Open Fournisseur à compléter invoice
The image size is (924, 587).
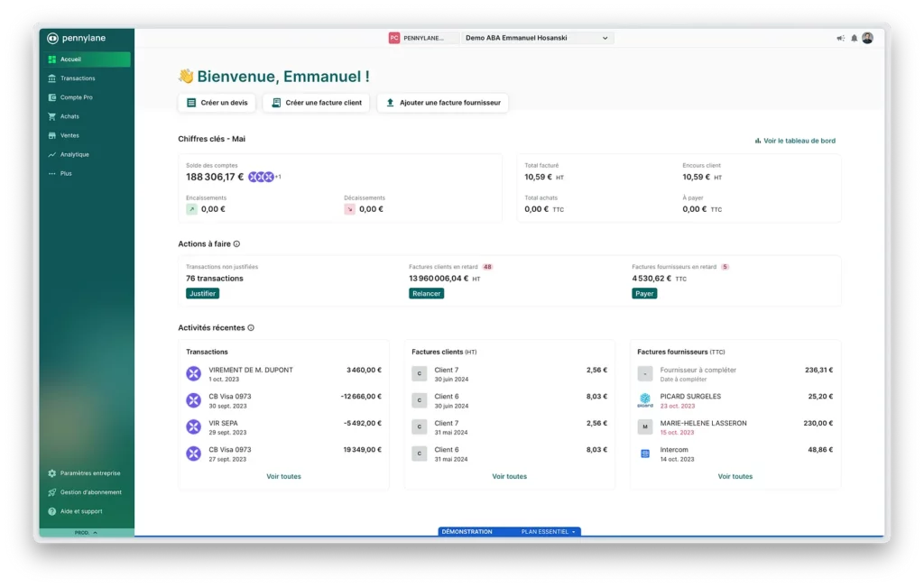click(735, 374)
